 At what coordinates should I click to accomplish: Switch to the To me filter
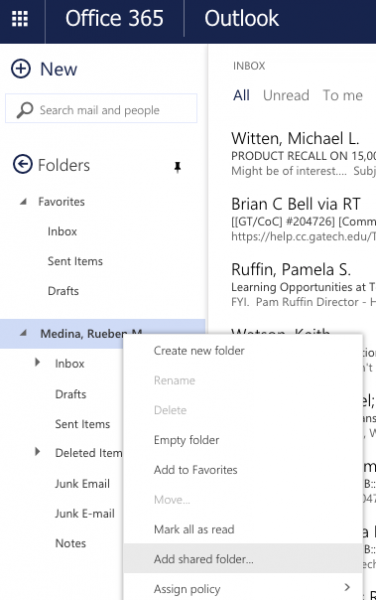tap(343, 95)
